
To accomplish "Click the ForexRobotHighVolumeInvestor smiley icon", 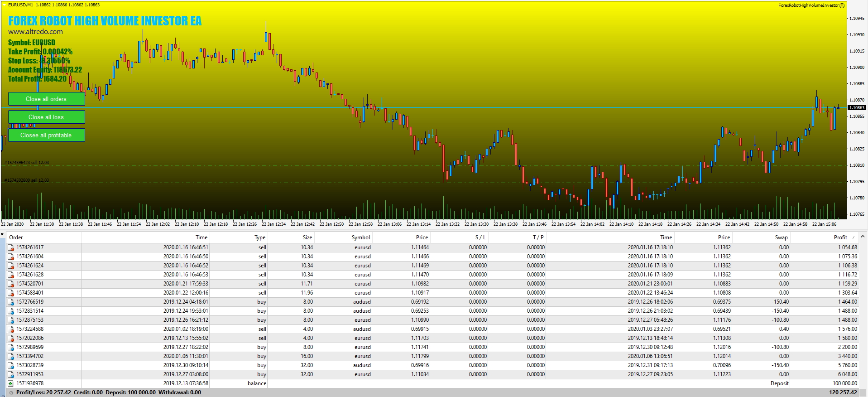I will click(x=842, y=5).
